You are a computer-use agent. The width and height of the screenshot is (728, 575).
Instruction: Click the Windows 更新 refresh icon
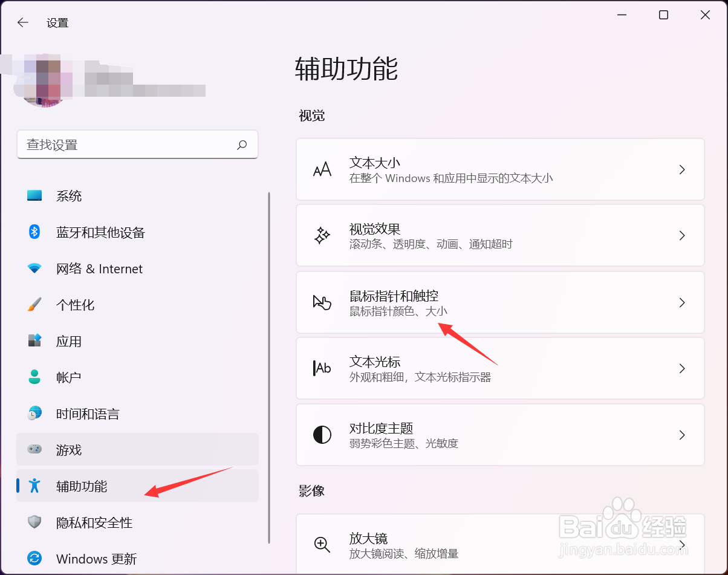pos(34,559)
